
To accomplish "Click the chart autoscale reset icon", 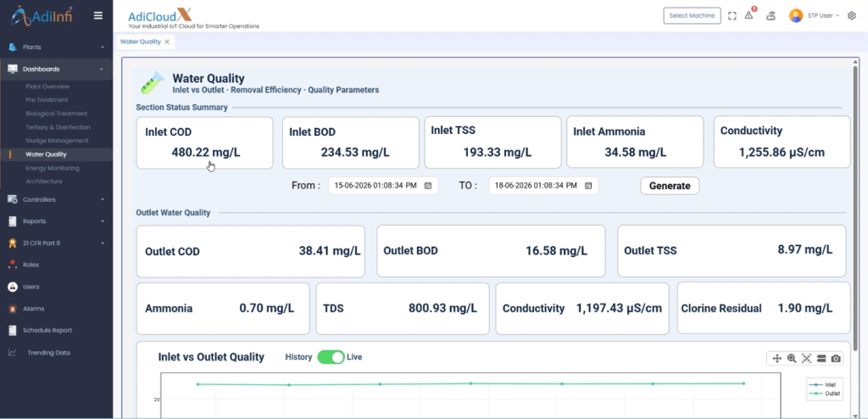I will coord(807,359).
